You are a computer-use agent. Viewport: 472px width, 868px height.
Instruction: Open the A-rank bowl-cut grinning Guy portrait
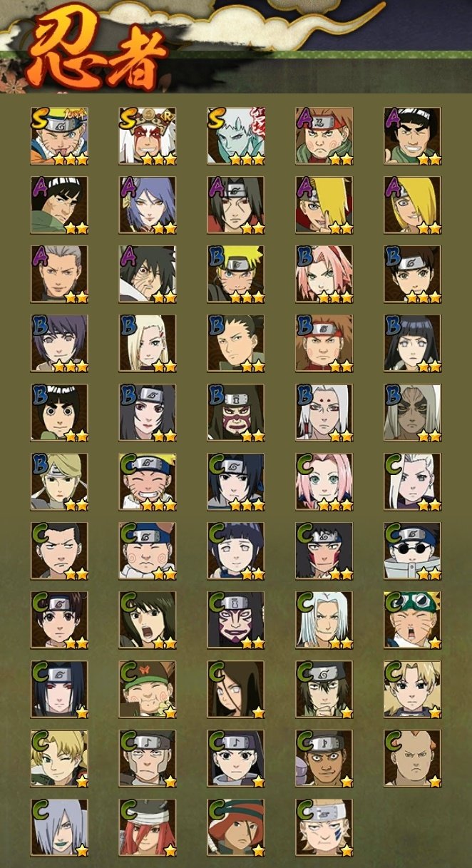(x=413, y=136)
